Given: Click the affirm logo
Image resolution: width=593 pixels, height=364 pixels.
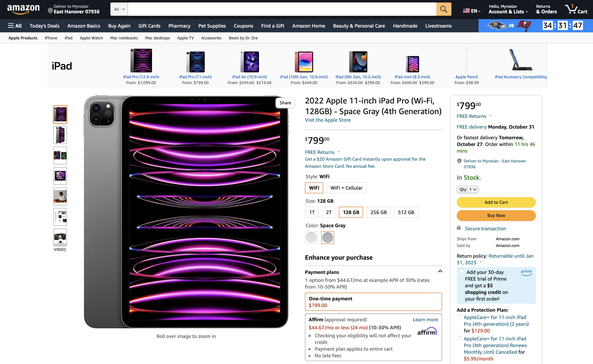Looking at the screenshot, I should (x=427, y=332).
